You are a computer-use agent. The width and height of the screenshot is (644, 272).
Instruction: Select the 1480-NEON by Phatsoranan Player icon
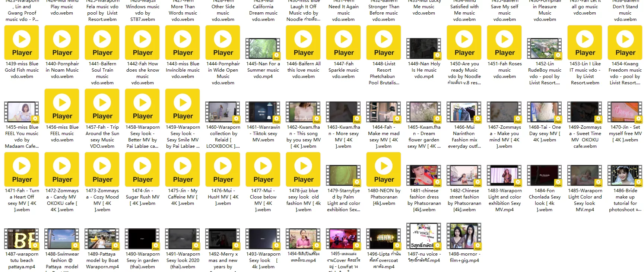[x=384, y=169]
